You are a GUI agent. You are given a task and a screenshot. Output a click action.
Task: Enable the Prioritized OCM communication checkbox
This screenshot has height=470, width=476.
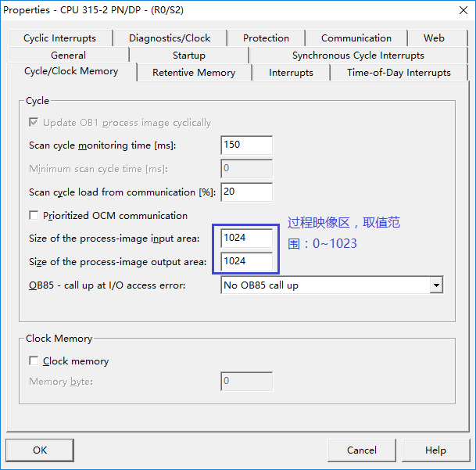pos(34,216)
